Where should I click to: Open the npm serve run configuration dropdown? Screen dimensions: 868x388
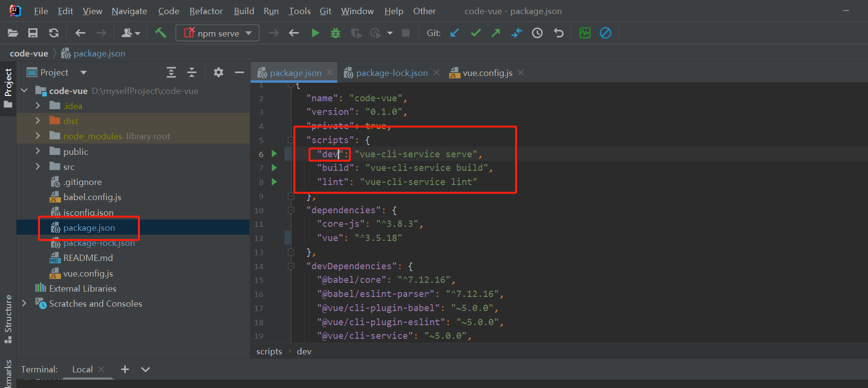click(x=217, y=33)
